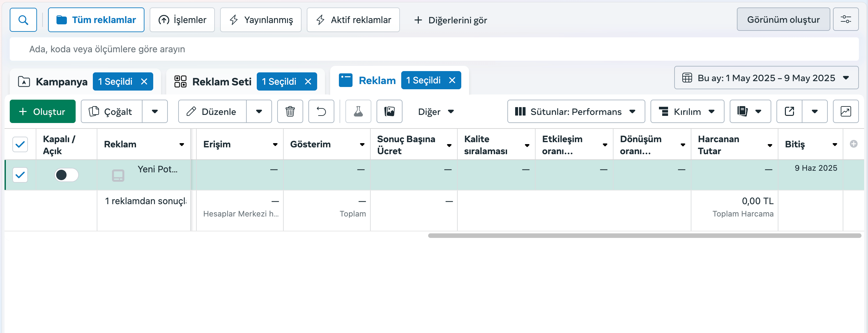Click the 0,00 TL total spend value

[758, 201]
